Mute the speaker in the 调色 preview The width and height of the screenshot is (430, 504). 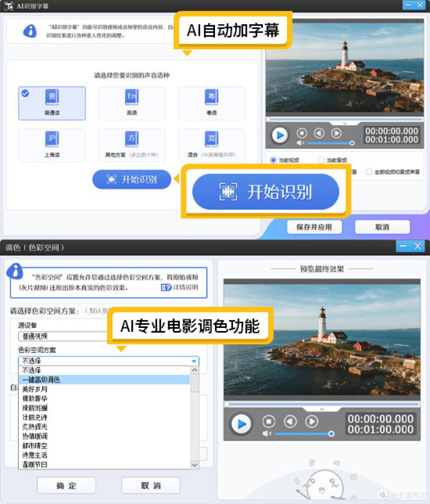click(267, 433)
